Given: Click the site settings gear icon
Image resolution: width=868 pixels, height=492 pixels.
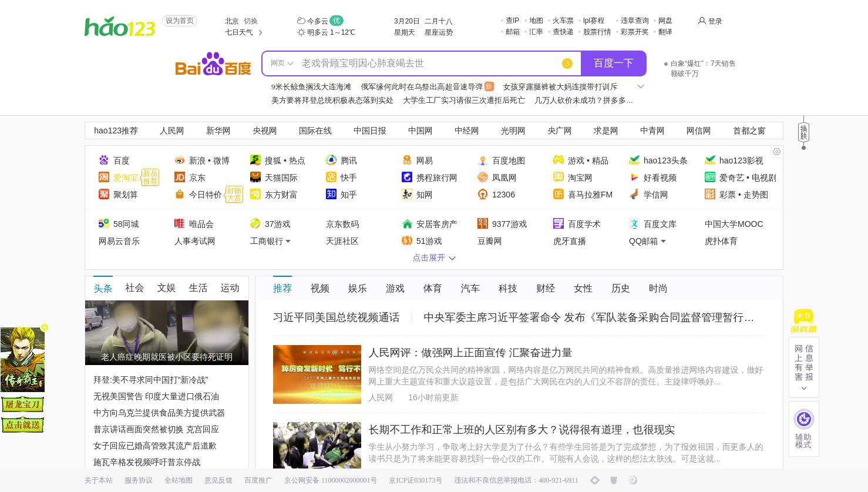Looking at the screenshot, I should 776,152.
